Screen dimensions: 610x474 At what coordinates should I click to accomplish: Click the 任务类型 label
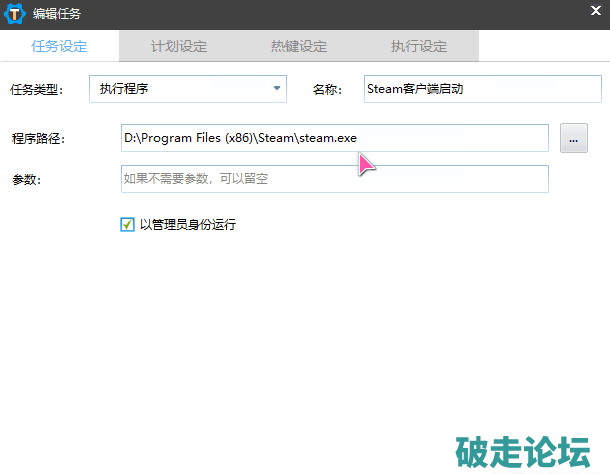pyautogui.click(x=37, y=89)
